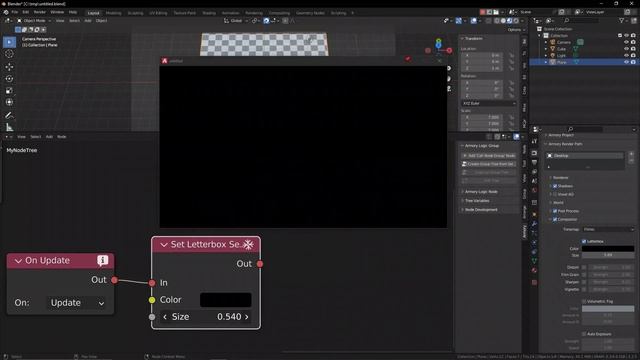The height and width of the screenshot is (360, 640).
Task: Open the Tool properties tab icon
Action: point(534,141)
